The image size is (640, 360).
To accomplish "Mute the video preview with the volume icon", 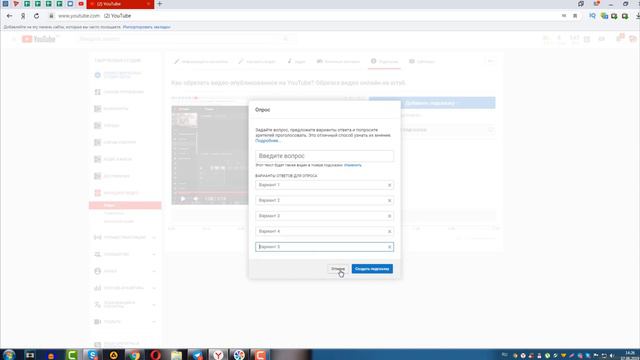I will [x=196, y=199].
